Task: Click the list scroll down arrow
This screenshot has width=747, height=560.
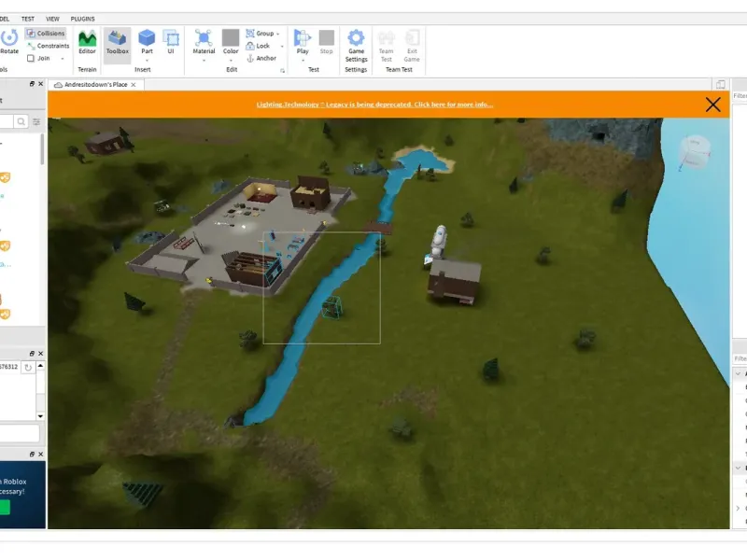Action: coord(40,416)
